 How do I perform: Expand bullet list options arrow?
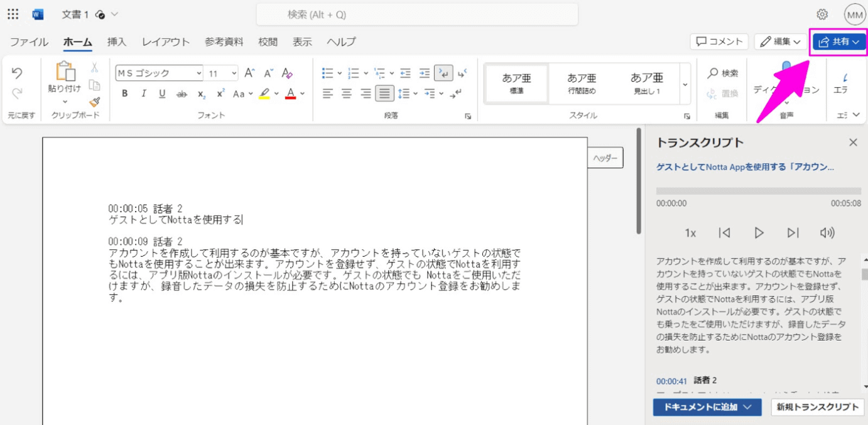pos(340,73)
